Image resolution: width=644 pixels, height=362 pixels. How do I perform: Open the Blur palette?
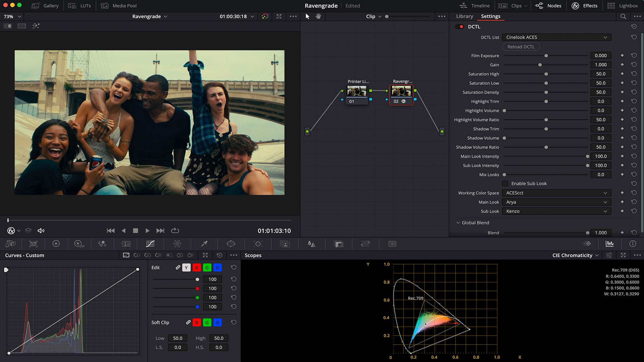[x=311, y=244]
